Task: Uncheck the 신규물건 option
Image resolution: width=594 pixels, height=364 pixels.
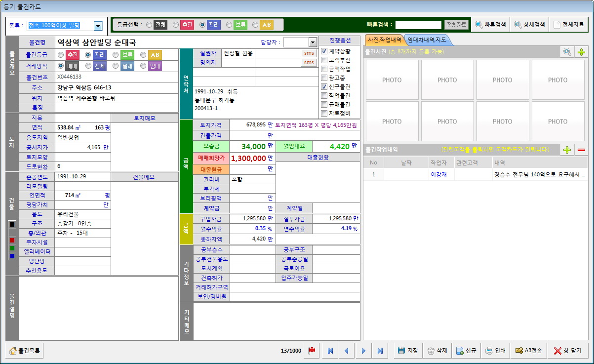Action: (324, 86)
